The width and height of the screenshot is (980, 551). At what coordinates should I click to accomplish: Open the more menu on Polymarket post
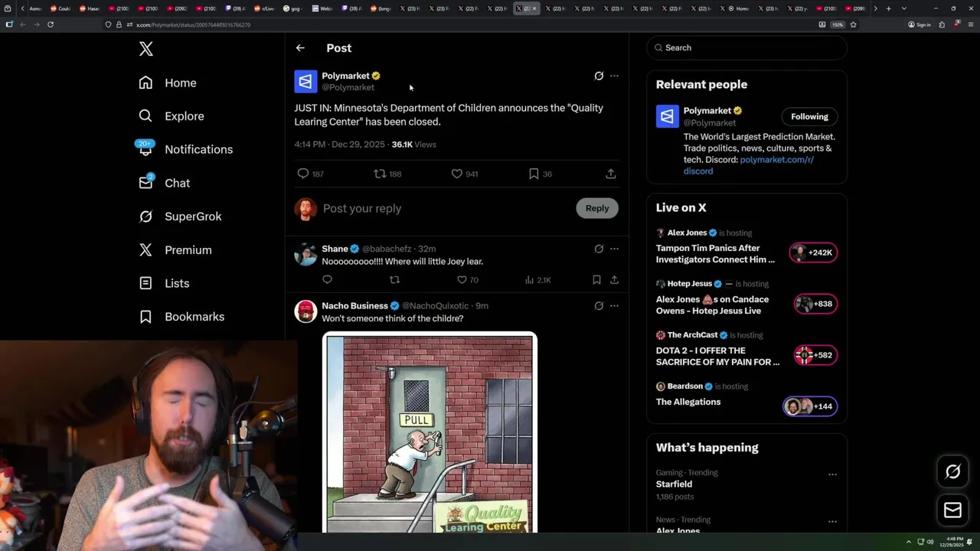pos(614,76)
